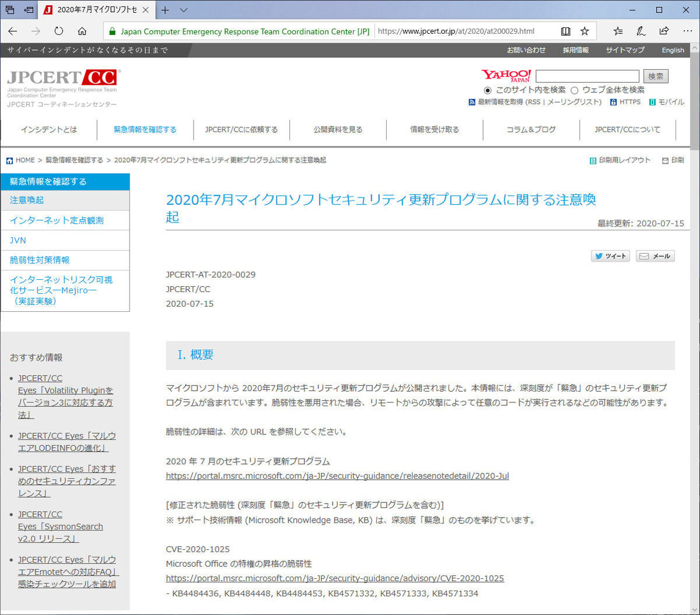Screen dimensions: 700x615
Task: Click the RSS feed icon
Action: click(x=472, y=102)
